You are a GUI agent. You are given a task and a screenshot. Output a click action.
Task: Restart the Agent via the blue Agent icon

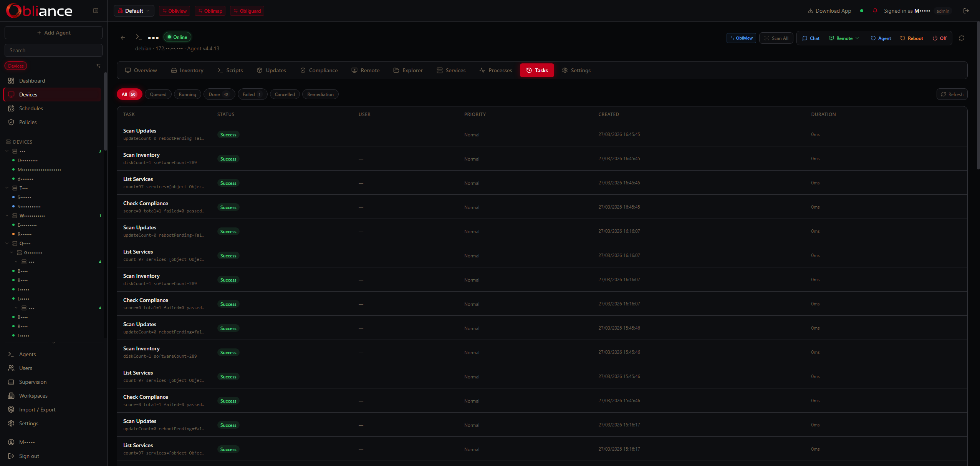tap(881, 38)
